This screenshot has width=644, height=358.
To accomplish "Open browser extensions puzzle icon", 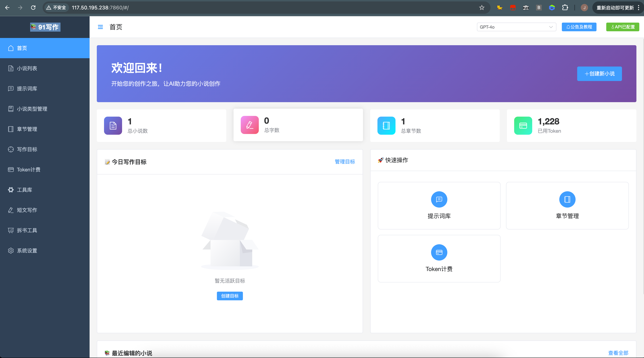I will [565, 8].
